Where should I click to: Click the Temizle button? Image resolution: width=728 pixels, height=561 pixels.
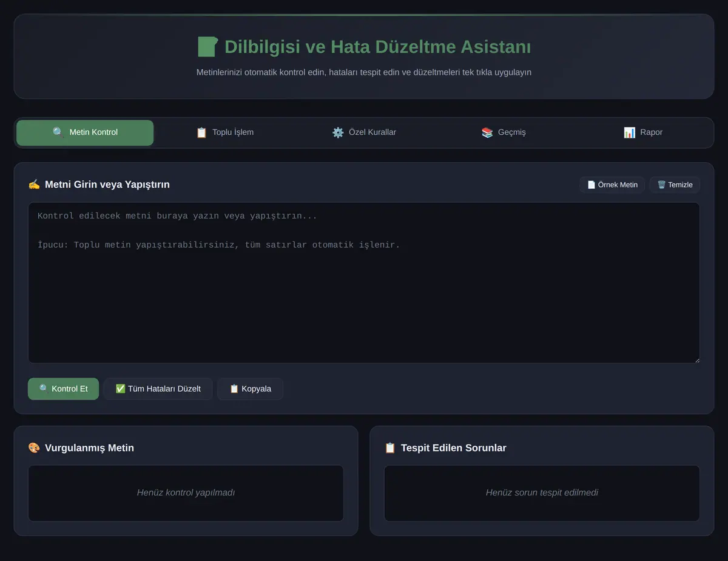pyautogui.click(x=675, y=185)
